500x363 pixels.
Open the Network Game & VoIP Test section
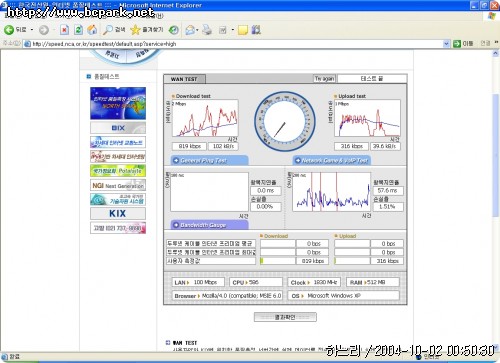point(332,160)
